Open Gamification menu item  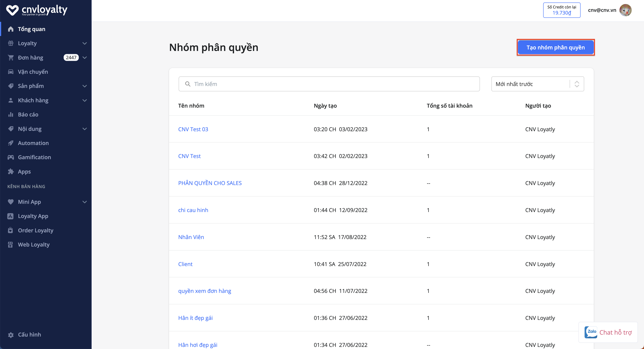click(34, 157)
